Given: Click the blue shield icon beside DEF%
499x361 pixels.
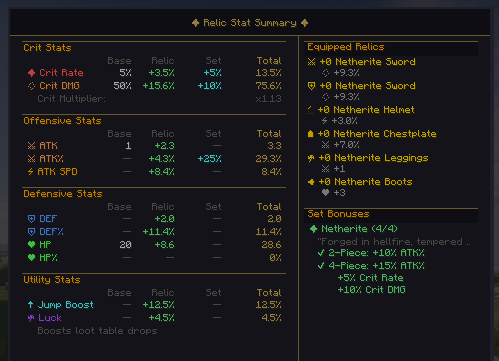Looking at the screenshot, I should pos(31,232).
